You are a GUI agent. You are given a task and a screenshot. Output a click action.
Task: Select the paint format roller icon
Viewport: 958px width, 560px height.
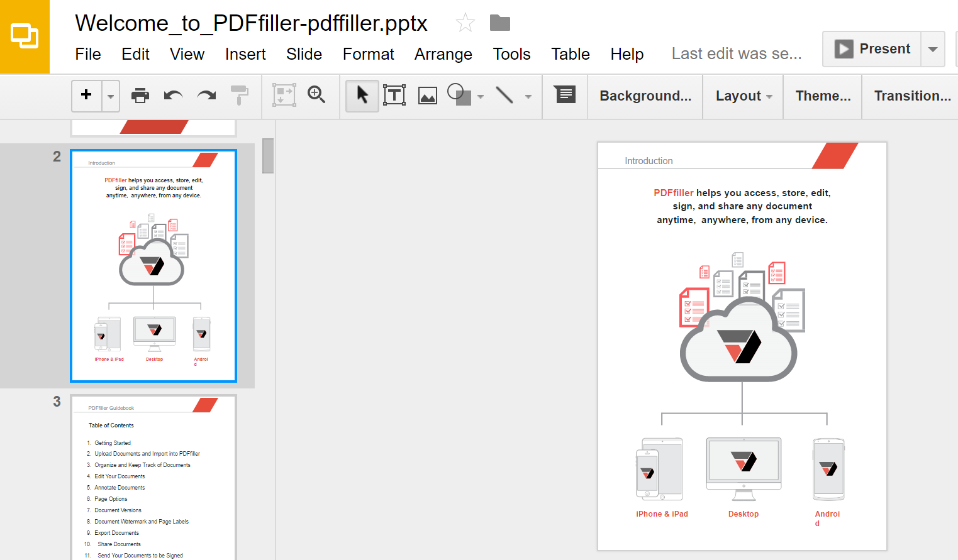click(x=240, y=95)
